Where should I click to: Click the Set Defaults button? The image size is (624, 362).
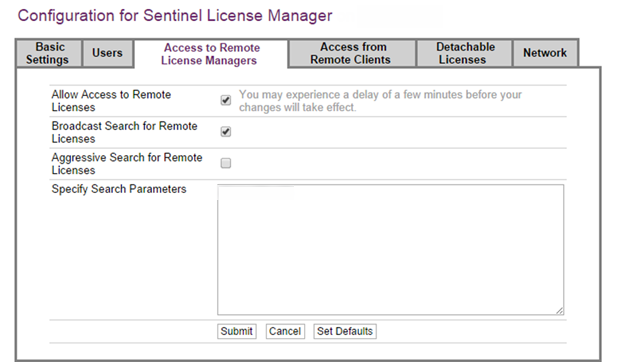pyautogui.click(x=345, y=331)
